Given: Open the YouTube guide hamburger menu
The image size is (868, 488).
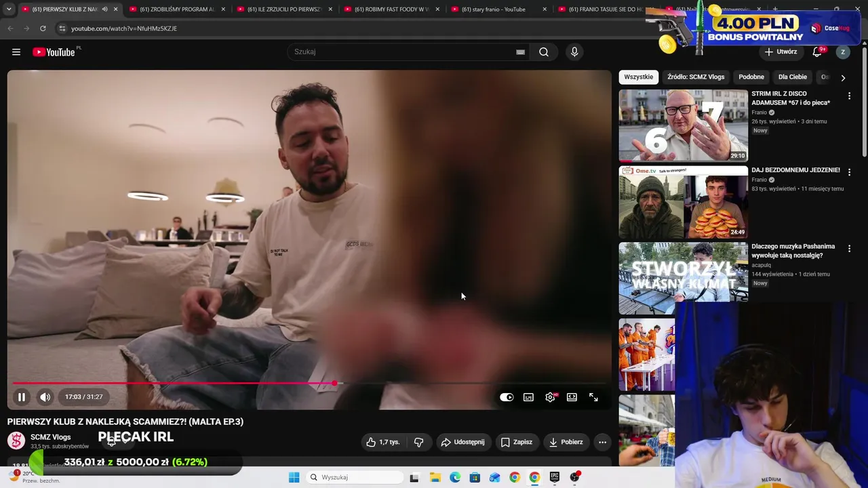Looking at the screenshot, I should [x=16, y=52].
